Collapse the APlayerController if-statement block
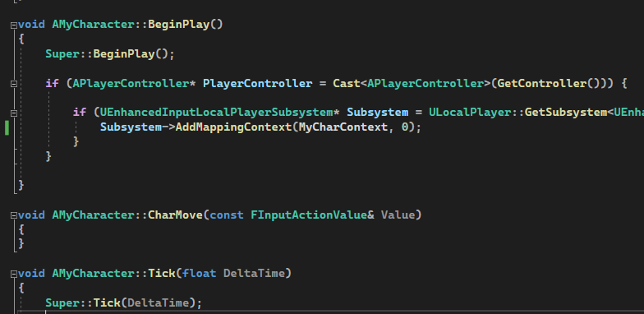 13,84
